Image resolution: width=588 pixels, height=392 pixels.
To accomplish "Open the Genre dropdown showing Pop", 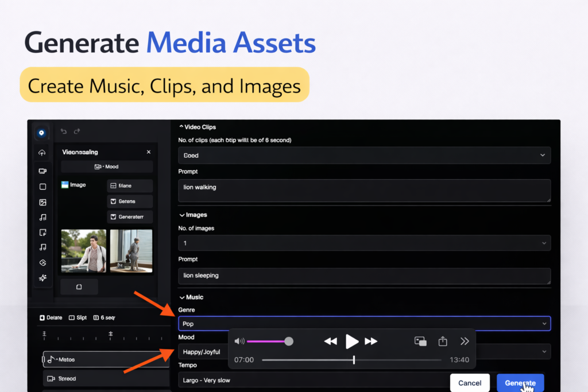I will click(364, 324).
